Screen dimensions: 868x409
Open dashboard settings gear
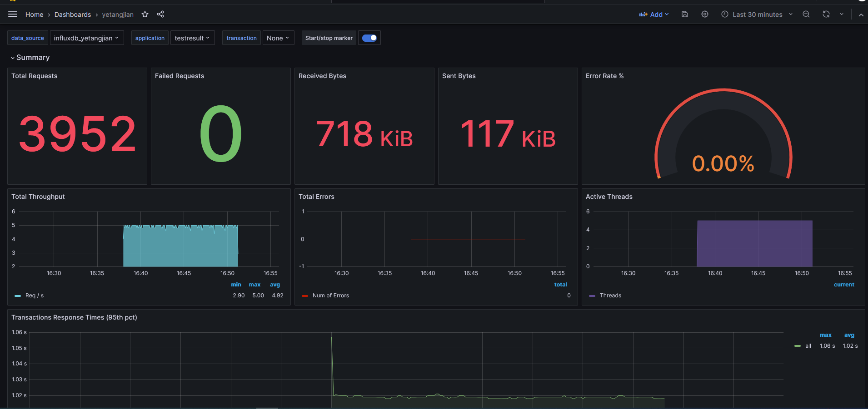point(705,14)
